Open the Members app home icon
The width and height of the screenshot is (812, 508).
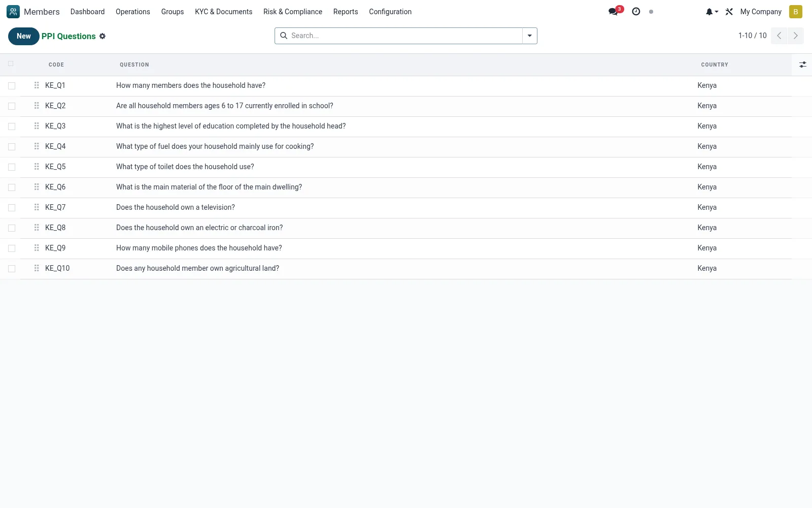click(x=13, y=12)
